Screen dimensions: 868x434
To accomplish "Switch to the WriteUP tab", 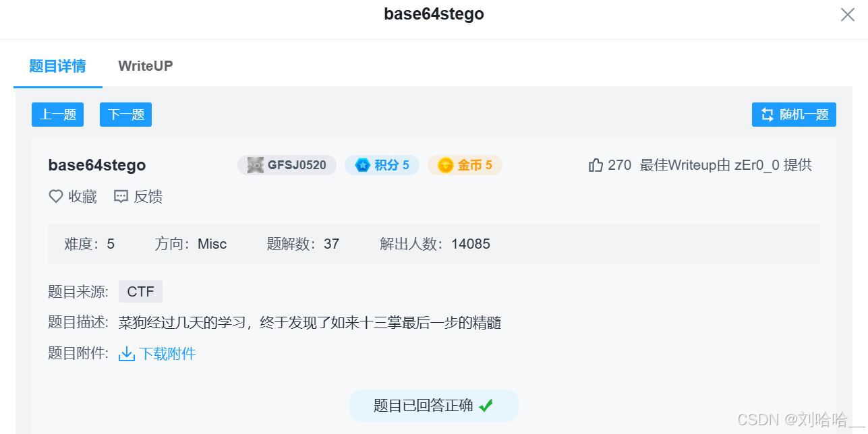I will [145, 66].
